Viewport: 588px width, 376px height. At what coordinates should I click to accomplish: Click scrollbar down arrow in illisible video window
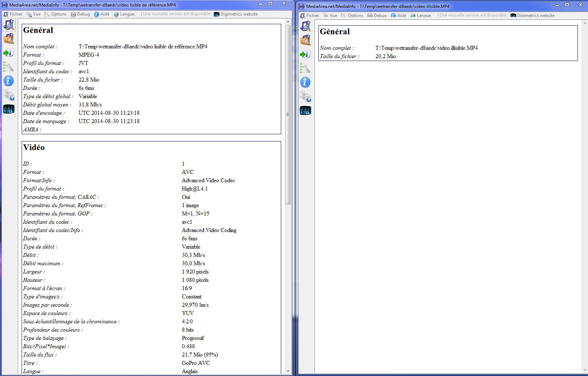point(584,371)
